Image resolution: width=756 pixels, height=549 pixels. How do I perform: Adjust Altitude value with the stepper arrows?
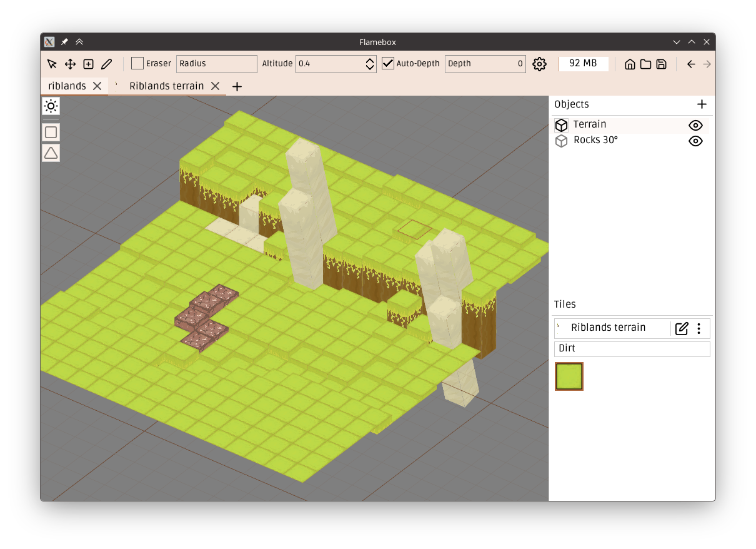click(370, 64)
